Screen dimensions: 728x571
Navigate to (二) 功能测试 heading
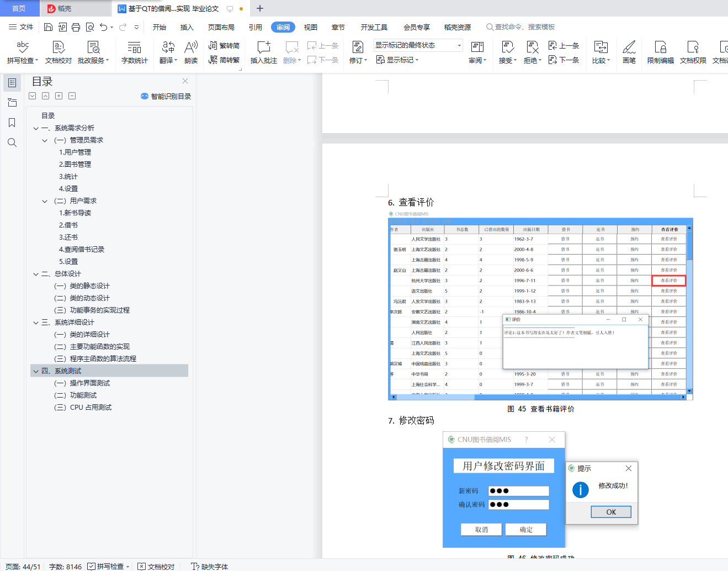click(x=76, y=395)
